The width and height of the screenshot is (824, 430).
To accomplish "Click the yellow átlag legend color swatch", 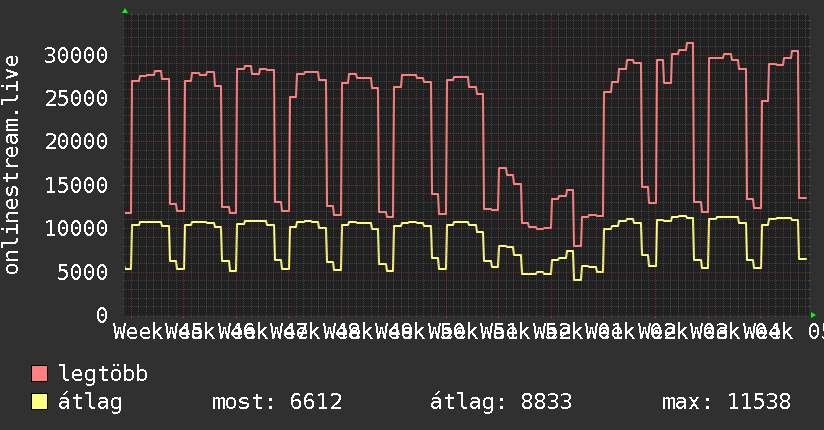I will [39, 401].
